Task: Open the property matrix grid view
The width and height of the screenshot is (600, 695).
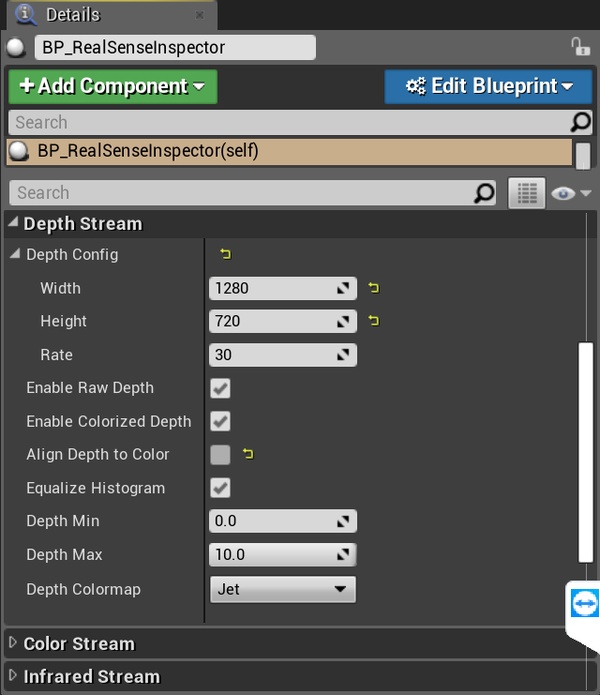Action: [526, 193]
